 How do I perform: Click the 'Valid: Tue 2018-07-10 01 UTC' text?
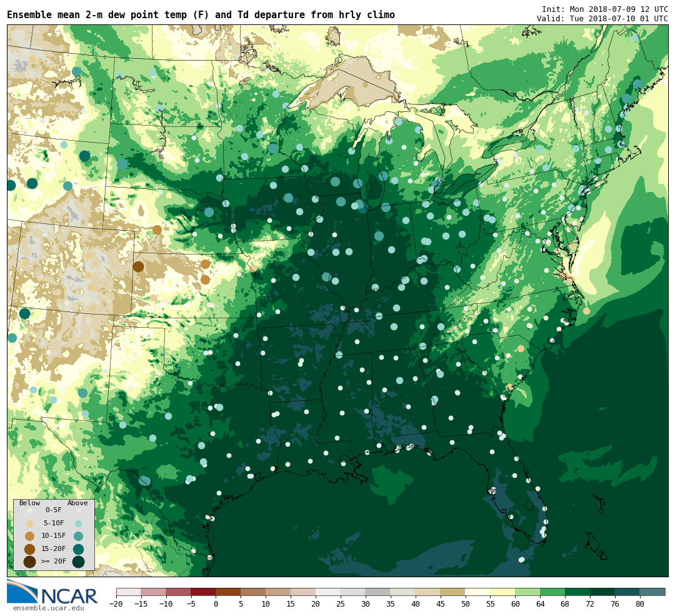pyautogui.click(x=602, y=19)
